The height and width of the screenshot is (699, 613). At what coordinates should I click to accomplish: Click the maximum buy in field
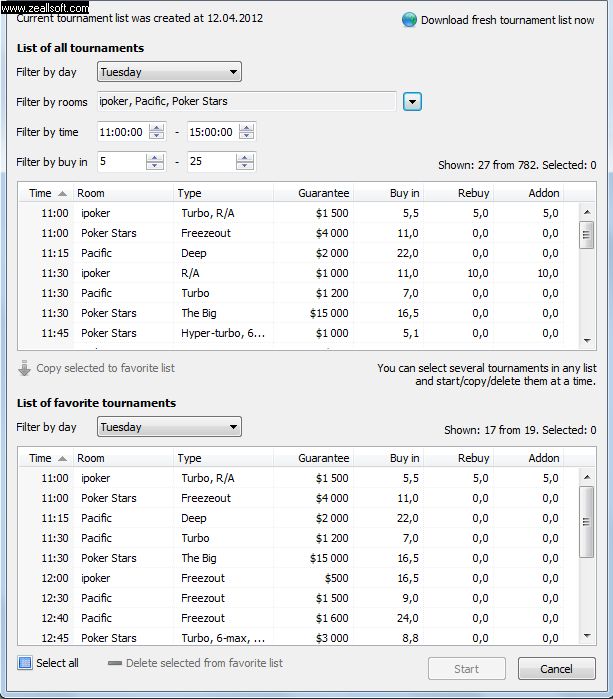coord(213,162)
